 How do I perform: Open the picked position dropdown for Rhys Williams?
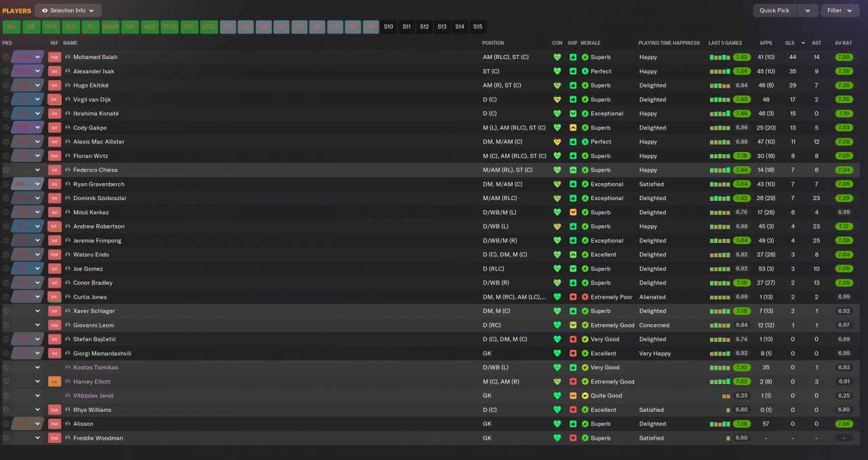pyautogui.click(x=38, y=410)
